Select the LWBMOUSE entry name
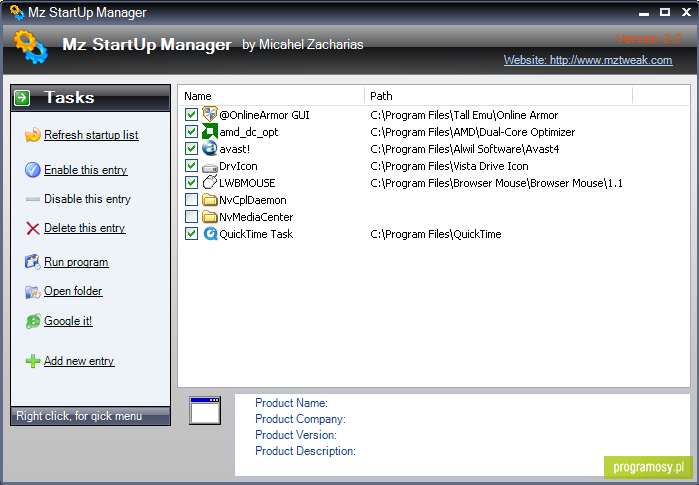The height and width of the screenshot is (485, 699). pyautogui.click(x=247, y=183)
